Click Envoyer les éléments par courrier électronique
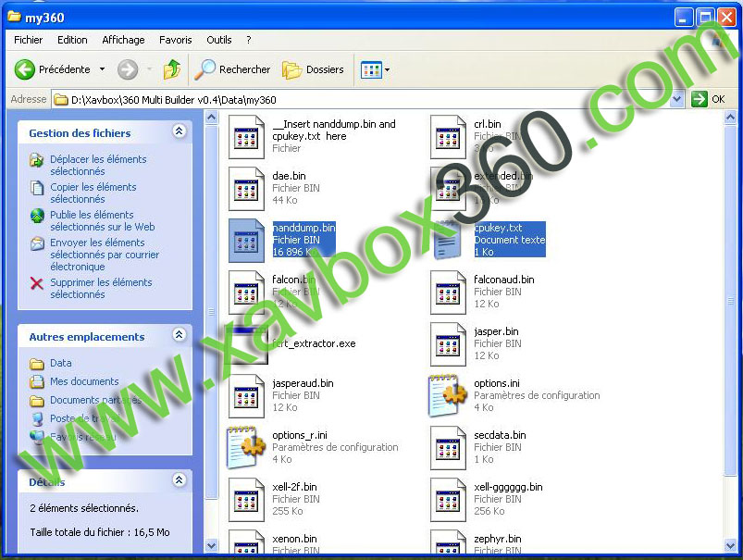743x560 pixels. pyautogui.click(x=105, y=255)
